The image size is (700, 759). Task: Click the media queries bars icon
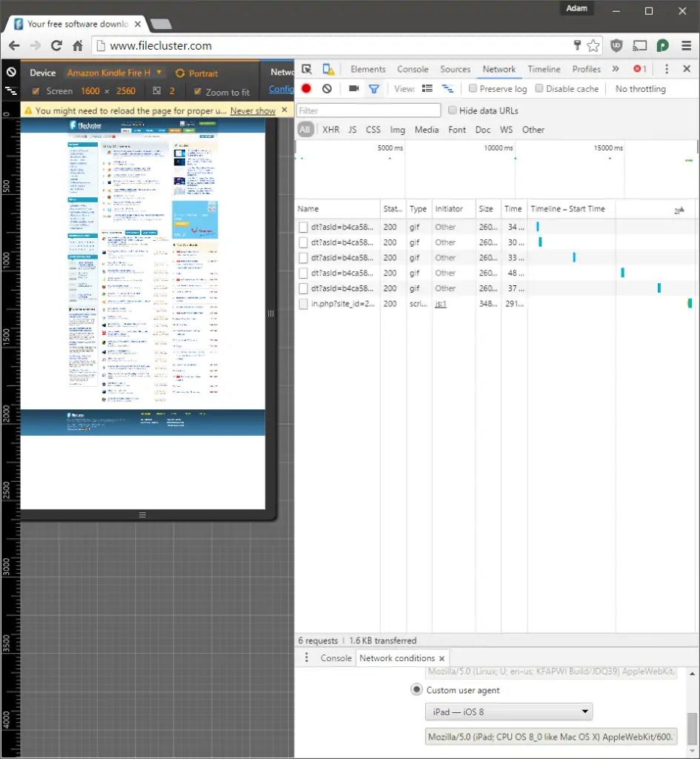[x=11, y=90]
